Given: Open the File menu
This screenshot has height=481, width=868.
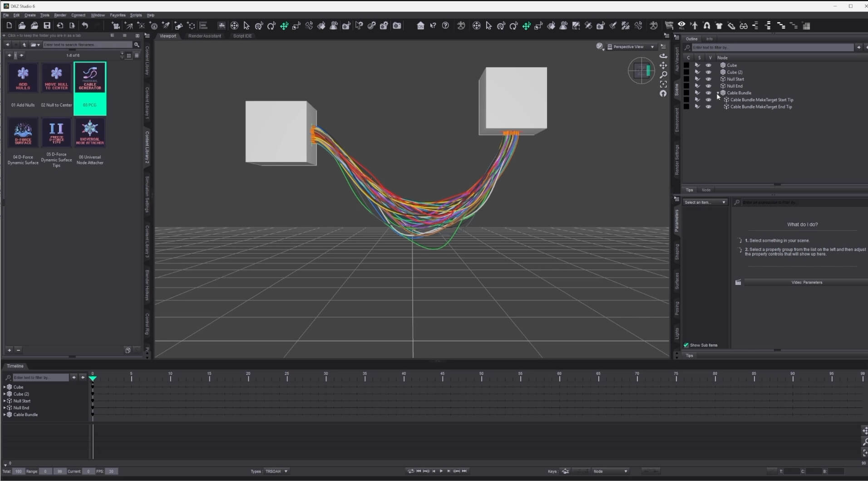Looking at the screenshot, I should click(x=6, y=15).
